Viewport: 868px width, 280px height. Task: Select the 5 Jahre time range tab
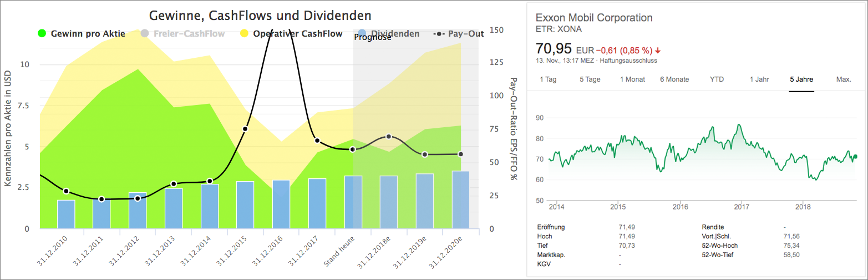(801, 79)
